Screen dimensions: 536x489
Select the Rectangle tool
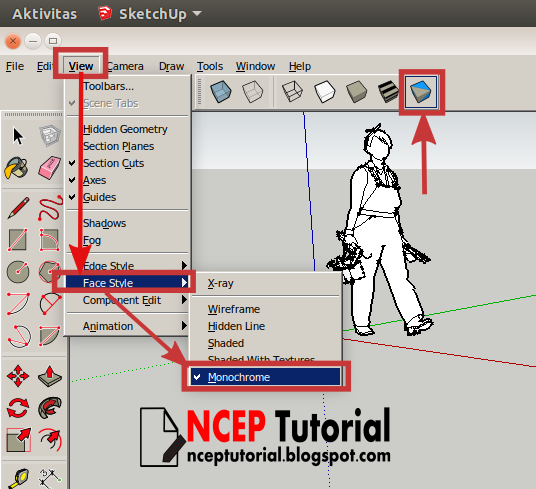(17, 240)
